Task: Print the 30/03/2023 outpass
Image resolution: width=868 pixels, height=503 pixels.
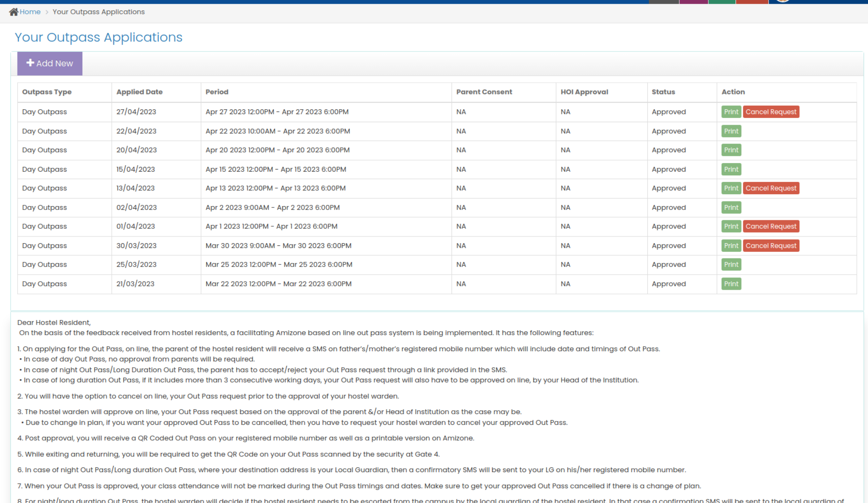Action: [731, 246]
